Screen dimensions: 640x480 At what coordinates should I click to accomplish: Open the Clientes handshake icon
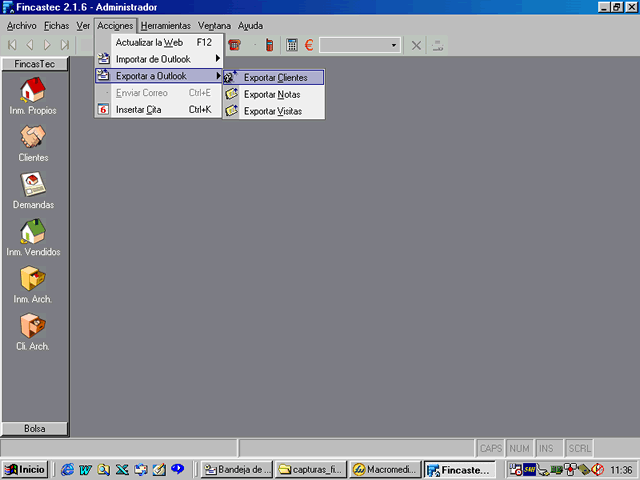(33, 139)
